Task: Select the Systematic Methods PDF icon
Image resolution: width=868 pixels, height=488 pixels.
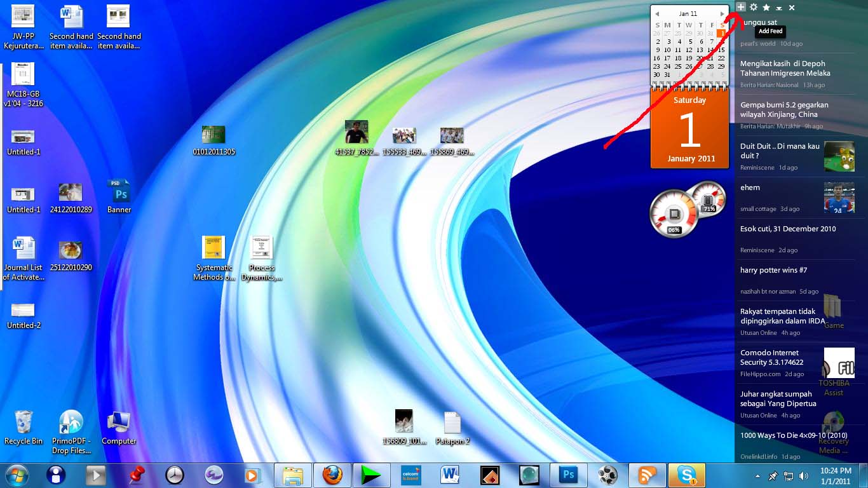Action: click(214, 259)
